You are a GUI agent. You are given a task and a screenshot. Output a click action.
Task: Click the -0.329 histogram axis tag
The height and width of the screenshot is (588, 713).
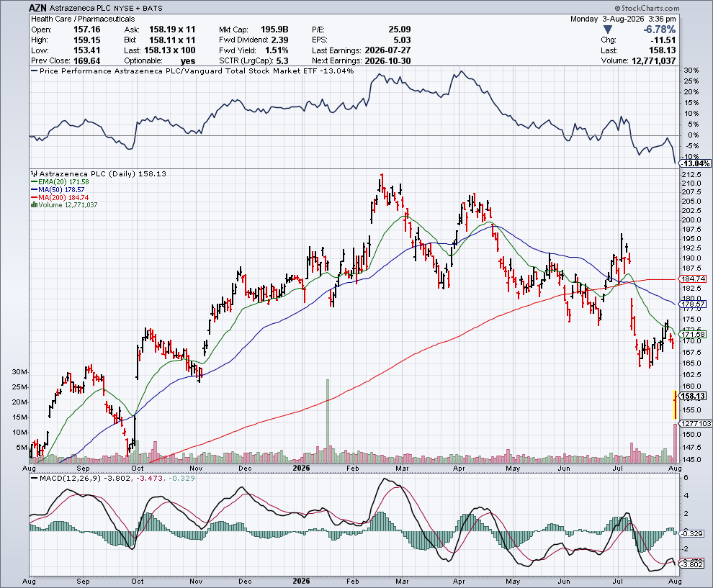point(693,533)
